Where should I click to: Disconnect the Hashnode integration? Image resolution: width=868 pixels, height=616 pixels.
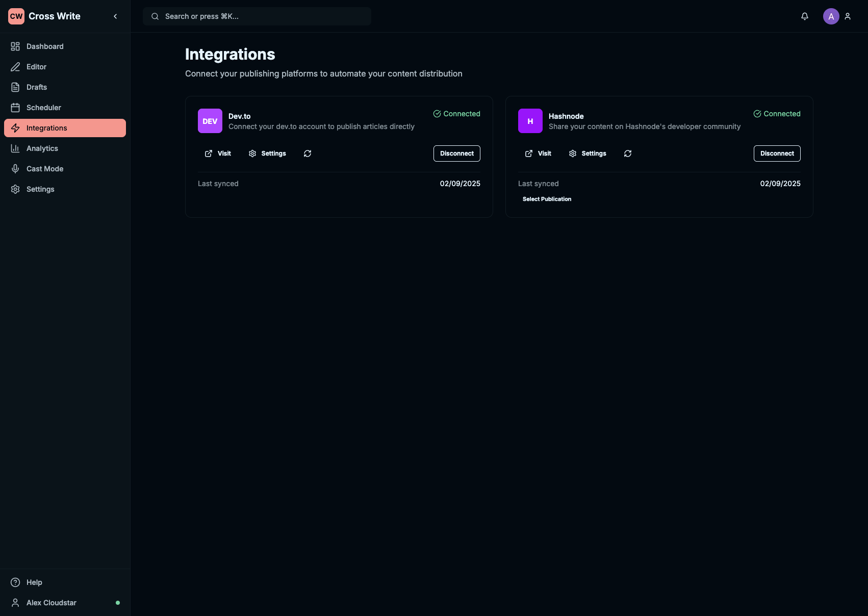777,153
